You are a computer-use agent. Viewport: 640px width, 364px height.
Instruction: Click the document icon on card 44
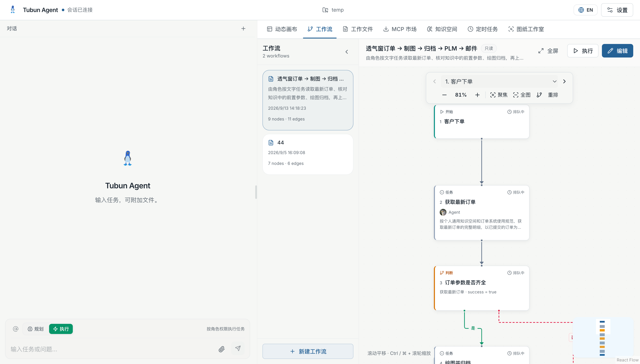click(x=271, y=142)
